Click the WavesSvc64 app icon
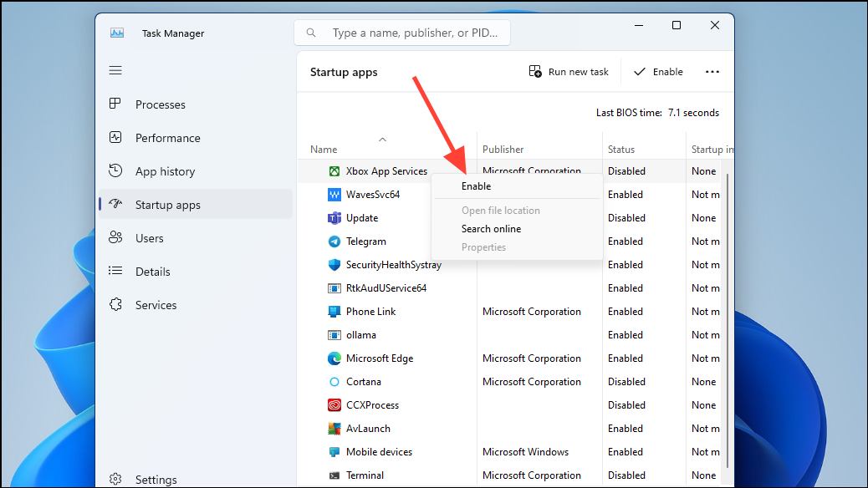The height and width of the screenshot is (488, 868). pyautogui.click(x=334, y=195)
